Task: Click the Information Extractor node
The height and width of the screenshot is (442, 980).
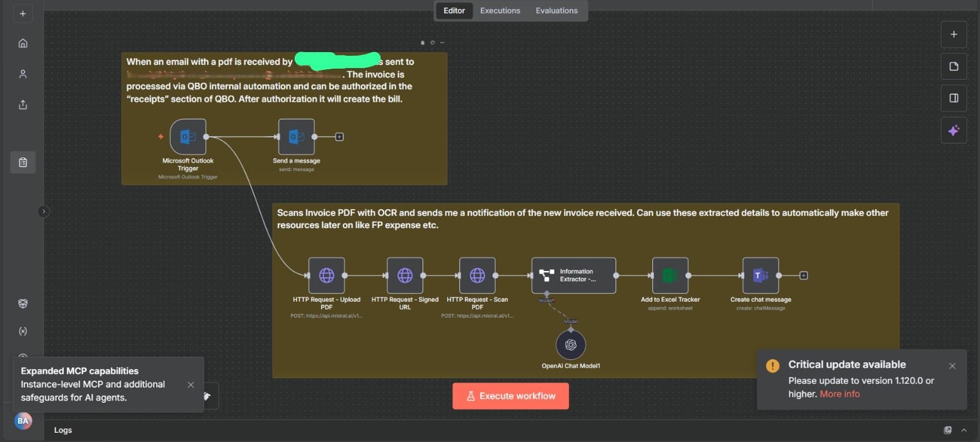Action: coord(573,275)
